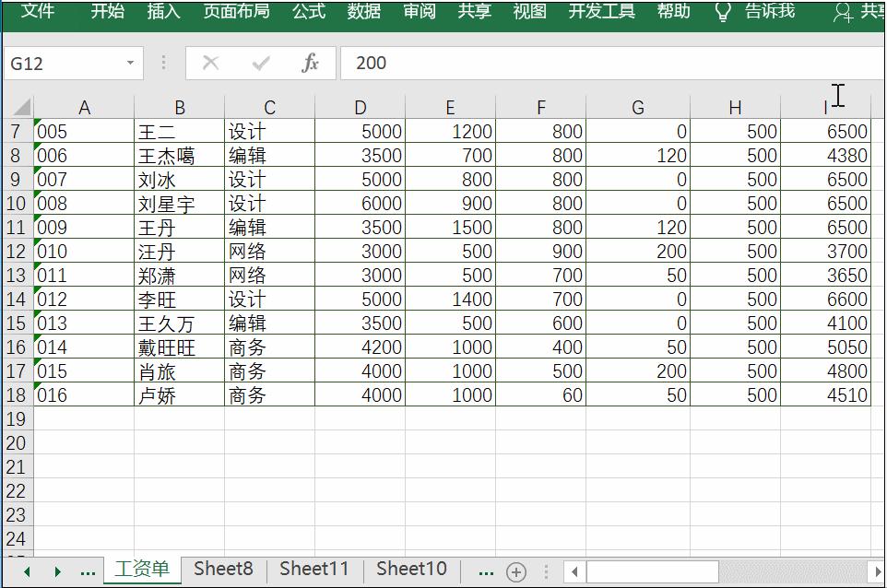Switch to the Sheet11 worksheet tab

click(x=313, y=569)
